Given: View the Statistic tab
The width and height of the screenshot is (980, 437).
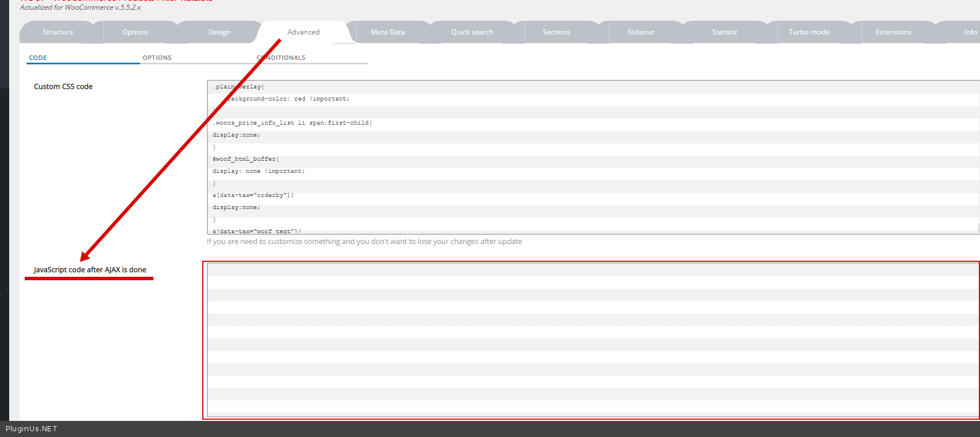Looking at the screenshot, I should tap(724, 32).
